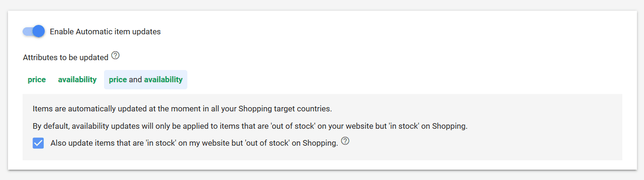Click 'availability' inside the highlighted combined option
This screenshot has width=644, height=180.
coord(163,79)
